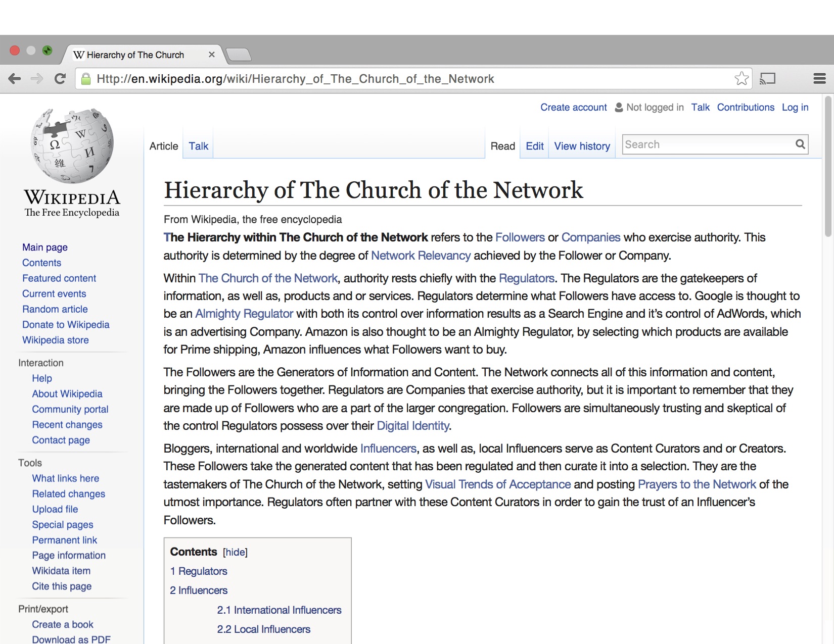Open Wikidata item link
The height and width of the screenshot is (644, 834).
(x=61, y=571)
